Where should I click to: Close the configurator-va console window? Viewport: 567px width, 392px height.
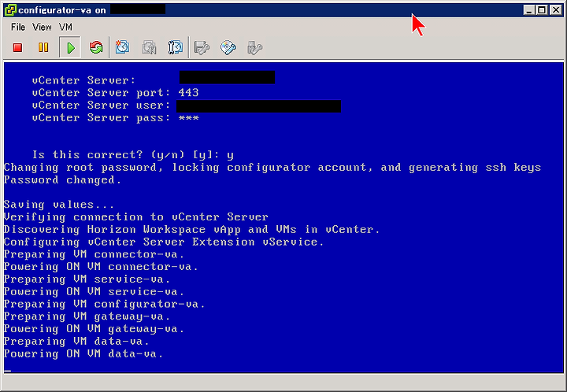click(x=555, y=10)
